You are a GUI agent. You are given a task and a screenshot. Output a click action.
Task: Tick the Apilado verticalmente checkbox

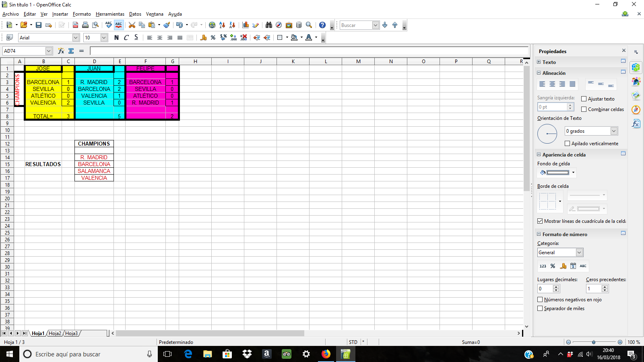(568, 144)
